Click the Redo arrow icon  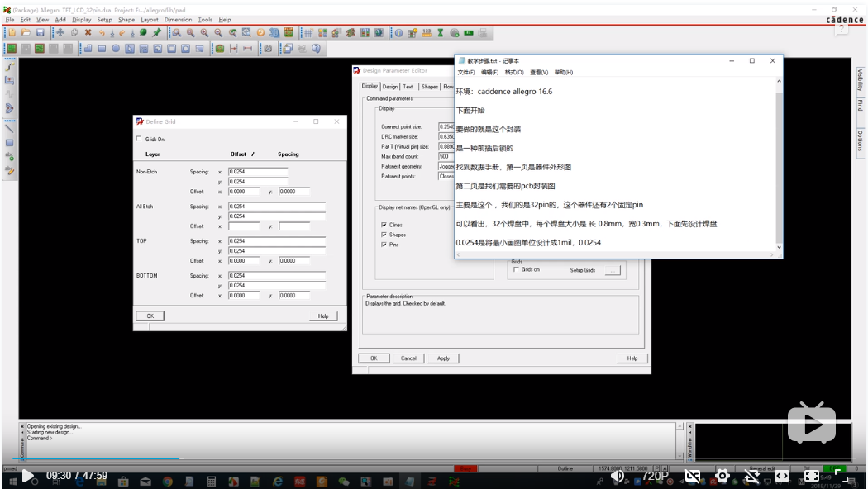point(122,33)
